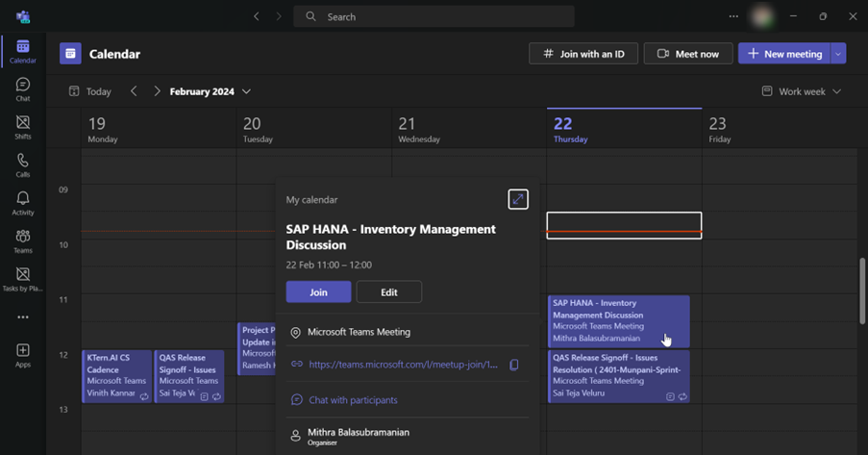Click Join with an ID button
The image size is (868, 455).
pyautogui.click(x=583, y=54)
